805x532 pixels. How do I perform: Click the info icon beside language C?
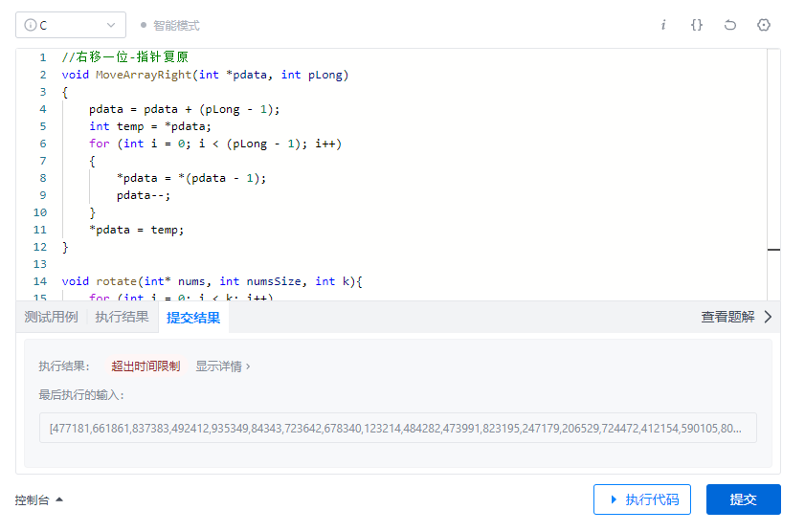click(31, 25)
